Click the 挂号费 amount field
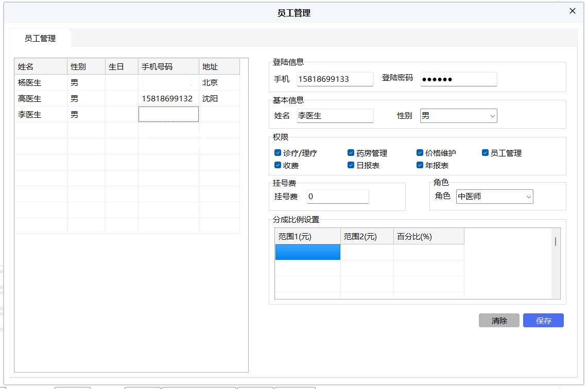The height and width of the screenshot is (389, 588). click(338, 197)
